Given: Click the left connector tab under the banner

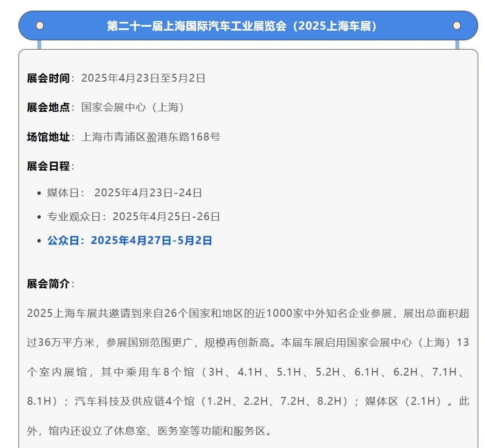Looking at the screenshot, I should point(39,44).
